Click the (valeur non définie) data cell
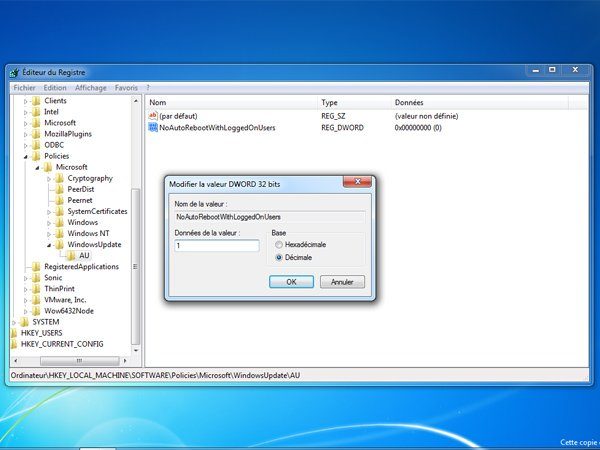The width and height of the screenshot is (600, 450). click(426, 116)
